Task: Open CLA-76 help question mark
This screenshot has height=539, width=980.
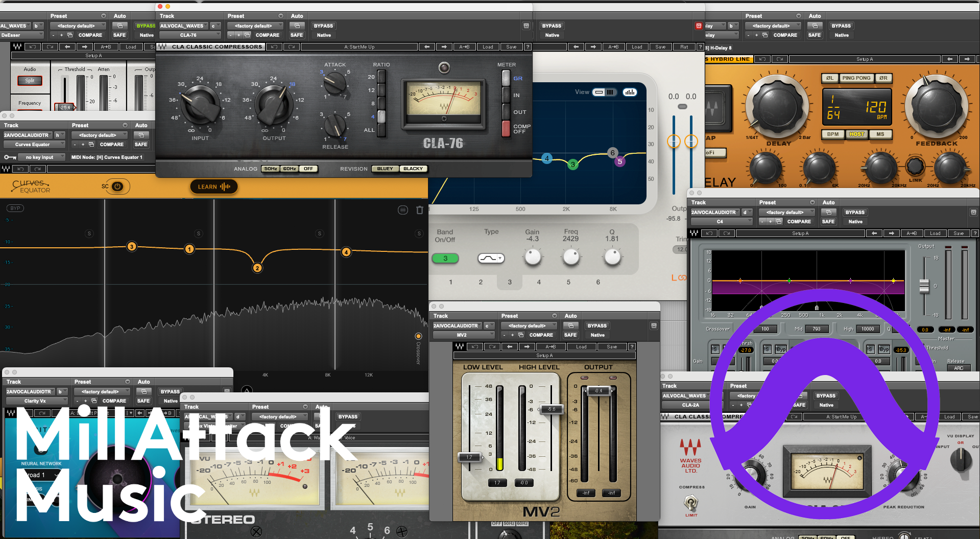Action: (x=528, y=47)
